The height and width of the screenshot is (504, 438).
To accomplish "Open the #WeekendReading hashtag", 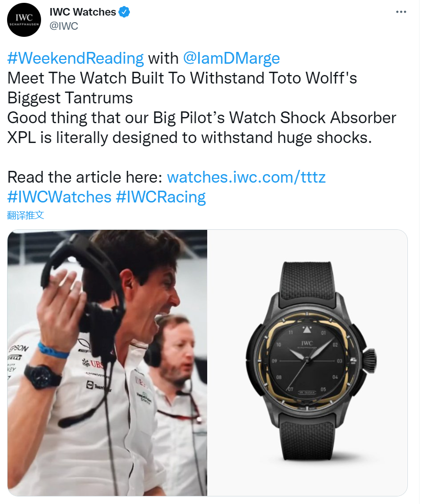I will 76,58.
